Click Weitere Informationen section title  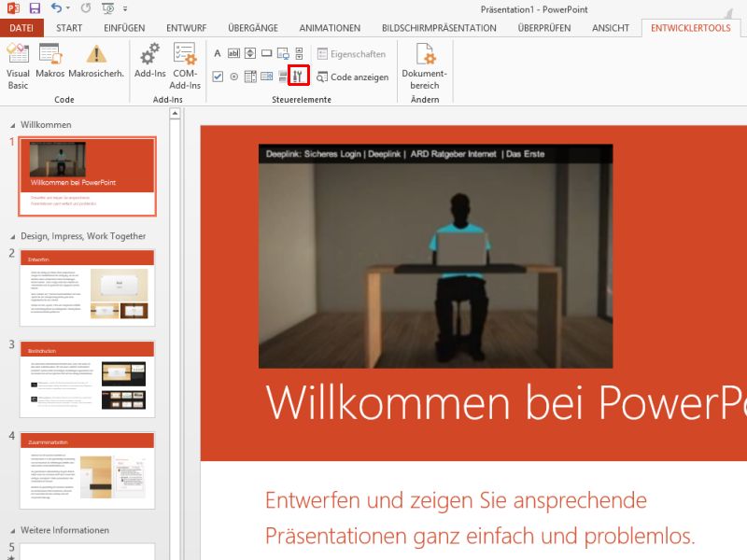[x=64, y=530]
